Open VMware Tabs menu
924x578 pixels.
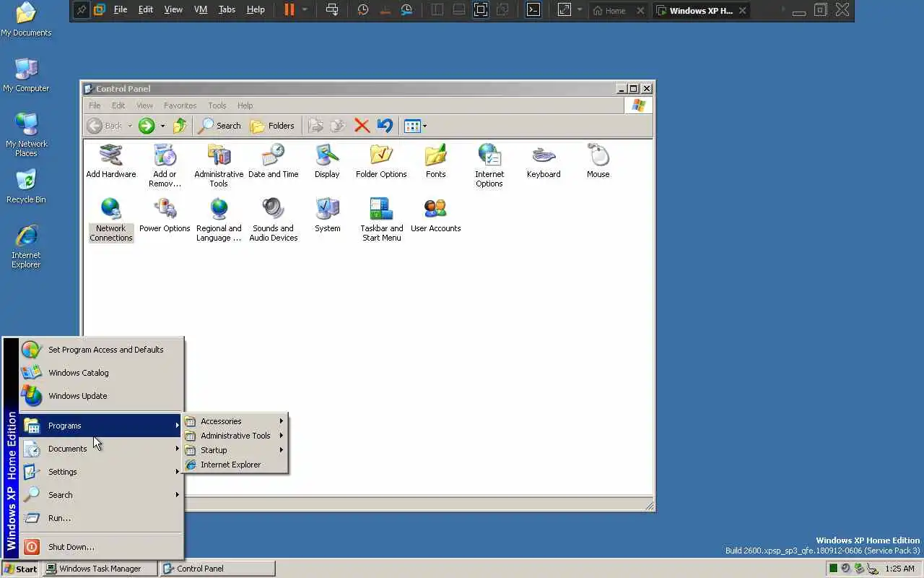[x=227, y=9]
